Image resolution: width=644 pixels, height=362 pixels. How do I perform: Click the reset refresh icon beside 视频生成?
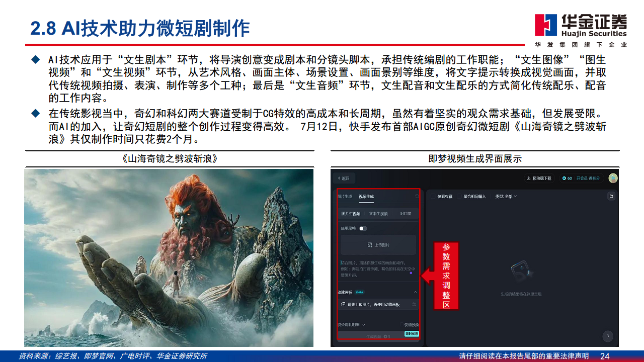(x=417, y=197)
